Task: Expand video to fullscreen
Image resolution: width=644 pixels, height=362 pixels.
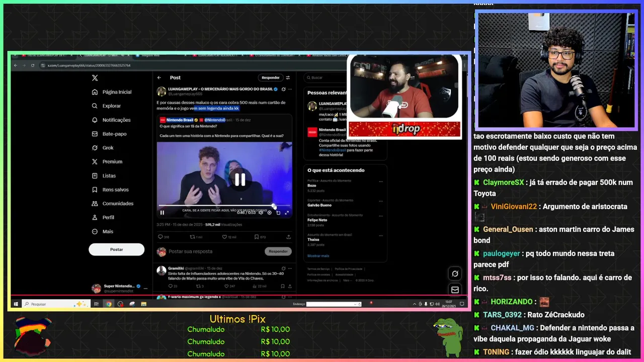Action: point(287,213)
